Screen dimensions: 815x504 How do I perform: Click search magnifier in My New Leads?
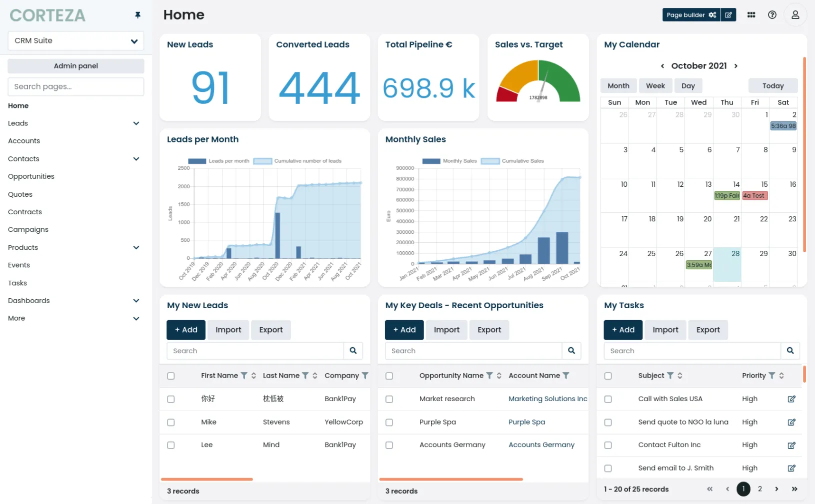click(353, 351)
